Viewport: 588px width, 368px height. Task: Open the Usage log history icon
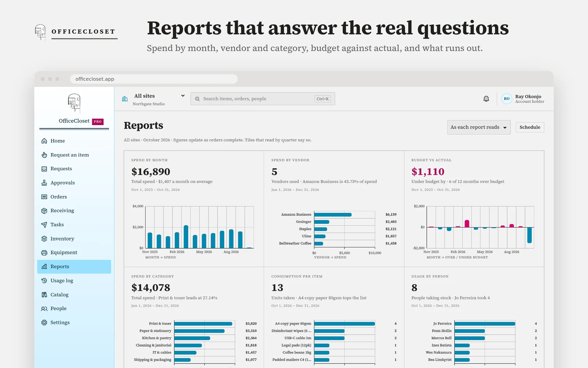click(x=44, y=281)
